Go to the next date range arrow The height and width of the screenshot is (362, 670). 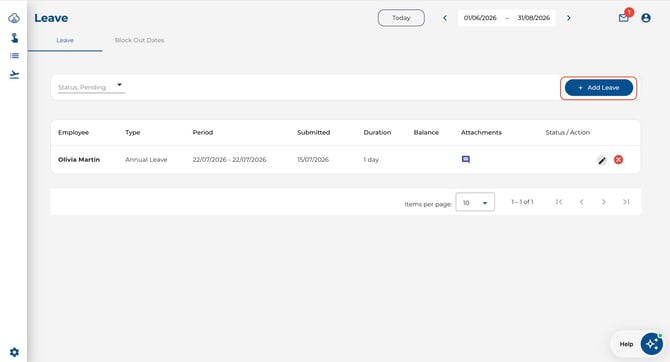569,18
